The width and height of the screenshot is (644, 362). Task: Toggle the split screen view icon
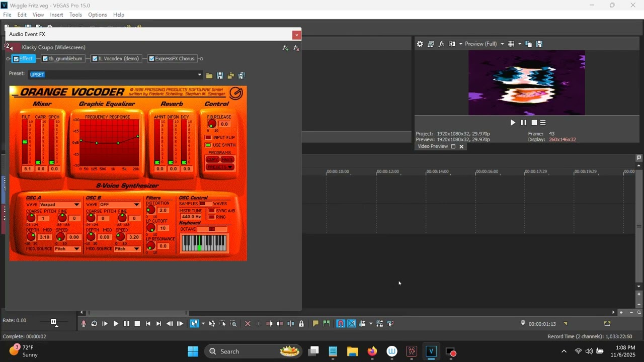(x=452, y=44)
